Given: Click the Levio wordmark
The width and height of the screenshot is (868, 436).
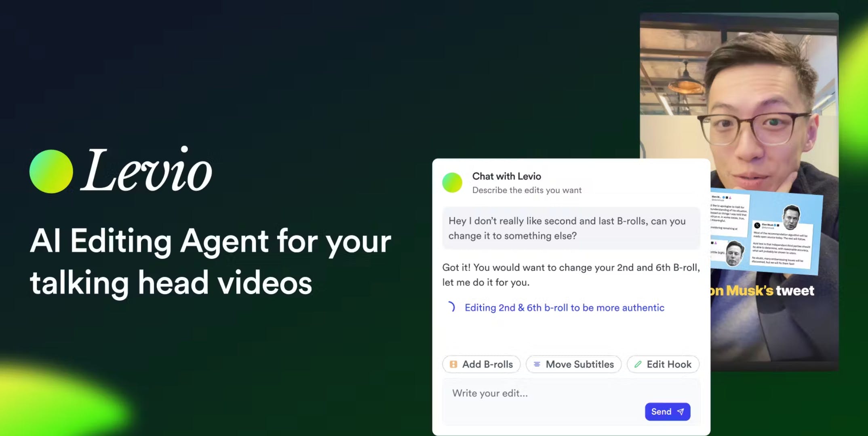Looking at the screenshot, I should pyautogui.click(x=147, y=169).
